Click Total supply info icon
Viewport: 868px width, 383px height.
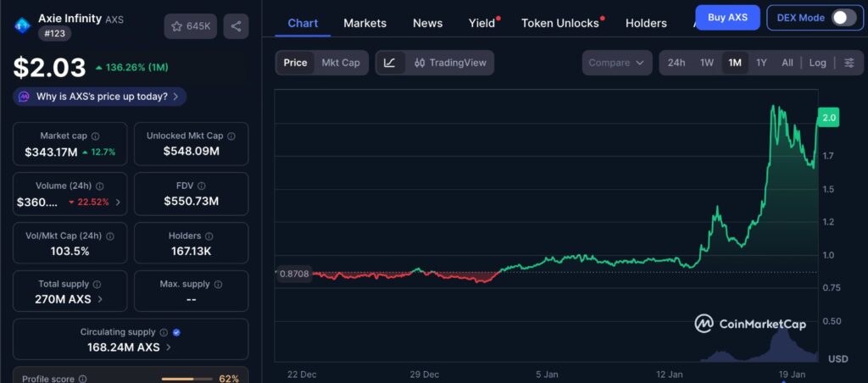click(97, 284)
